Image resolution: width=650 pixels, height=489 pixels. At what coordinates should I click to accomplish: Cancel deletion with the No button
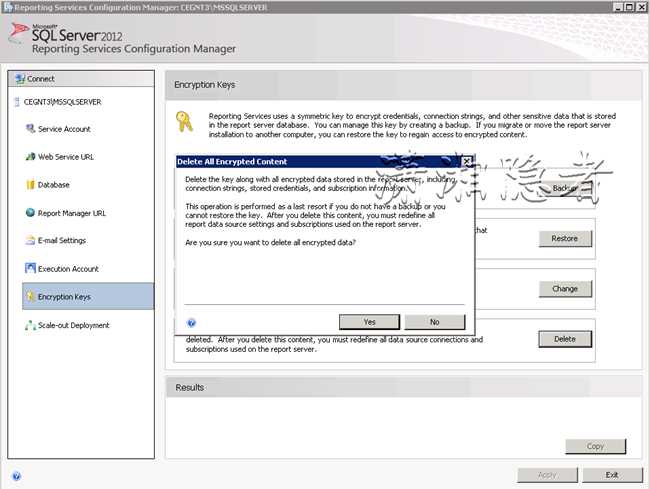(434, 322)
